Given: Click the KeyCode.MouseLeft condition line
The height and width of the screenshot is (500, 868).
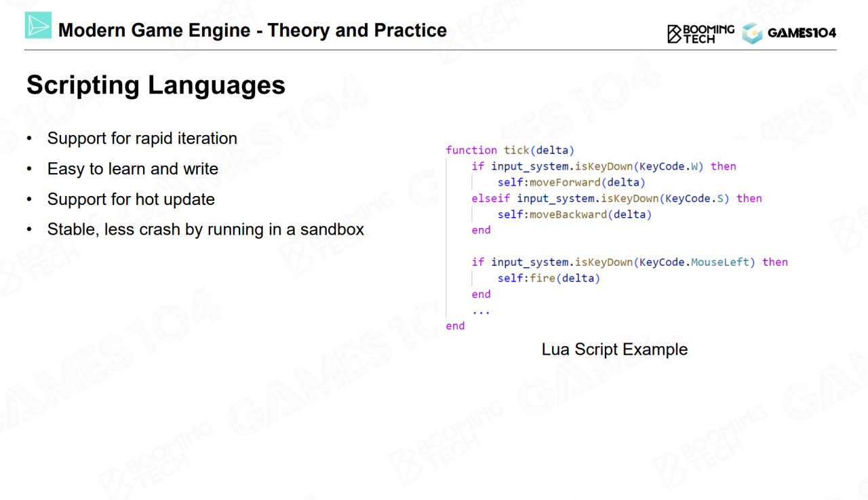Looking at the screenshot, I should click(x=629, y=262).
